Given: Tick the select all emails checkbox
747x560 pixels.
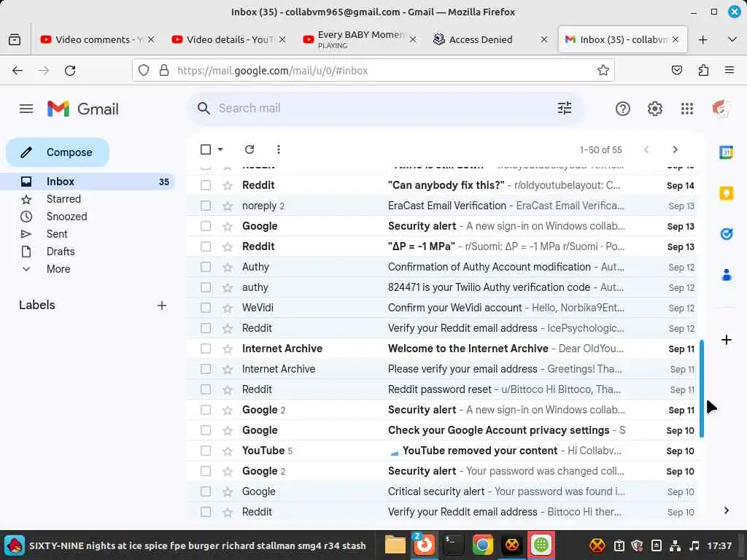Looking at the screenshot, I should pyautogui.click(x=206, y=149).
